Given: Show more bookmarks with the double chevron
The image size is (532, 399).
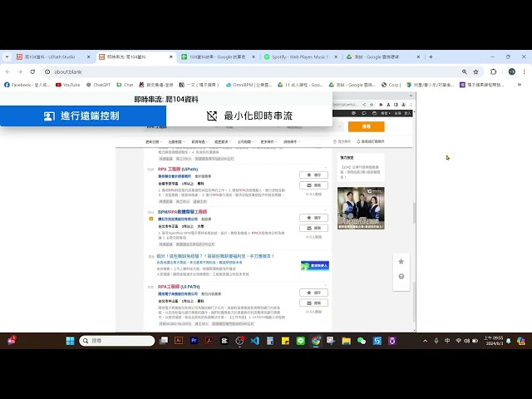Looking at the screenshot, I should tap(519, 85).
